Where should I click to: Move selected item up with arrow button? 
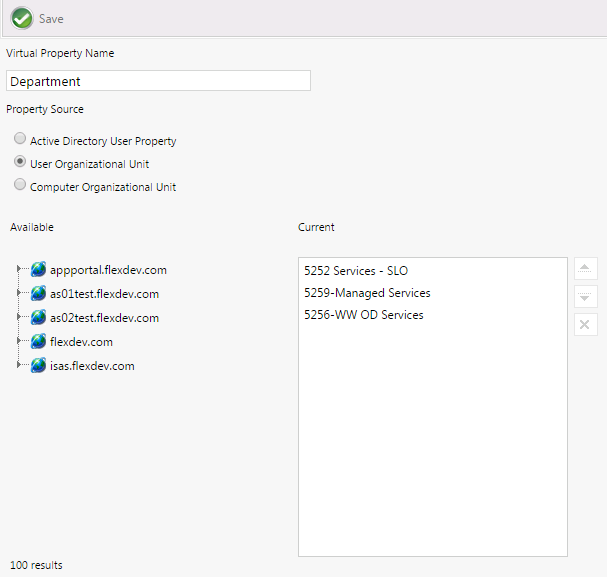coord(586,269)
